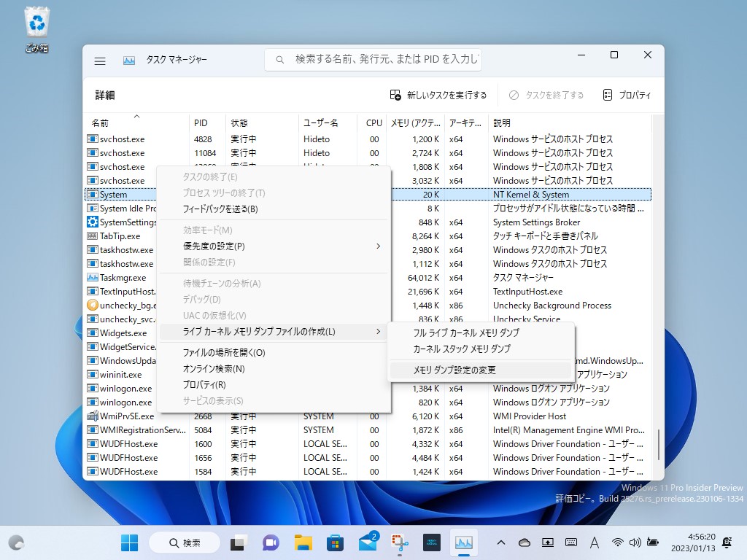Sort by the description column header
The image size is (747, 560).
[570, 122]
